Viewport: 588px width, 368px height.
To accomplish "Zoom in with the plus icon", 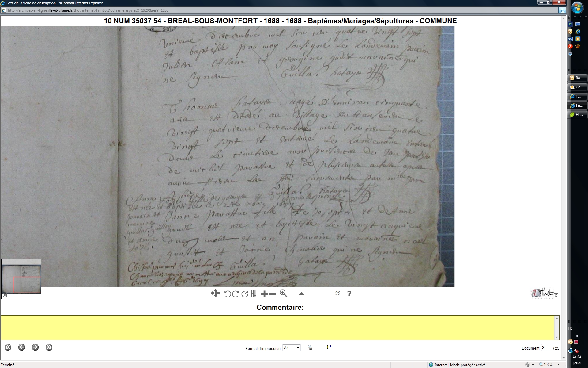I will pos(264,294).
